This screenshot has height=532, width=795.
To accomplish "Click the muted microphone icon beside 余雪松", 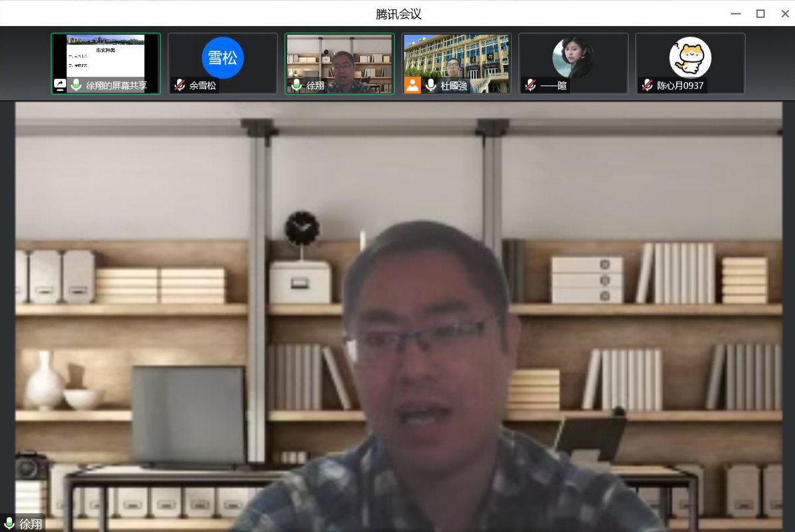I will click(179, 85).
